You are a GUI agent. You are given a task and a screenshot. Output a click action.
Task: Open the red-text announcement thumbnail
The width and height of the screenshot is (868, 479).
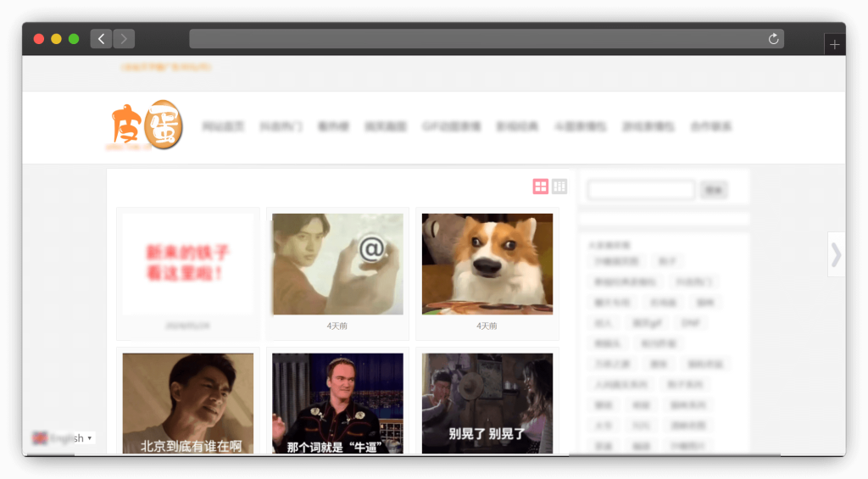point(187,265)
